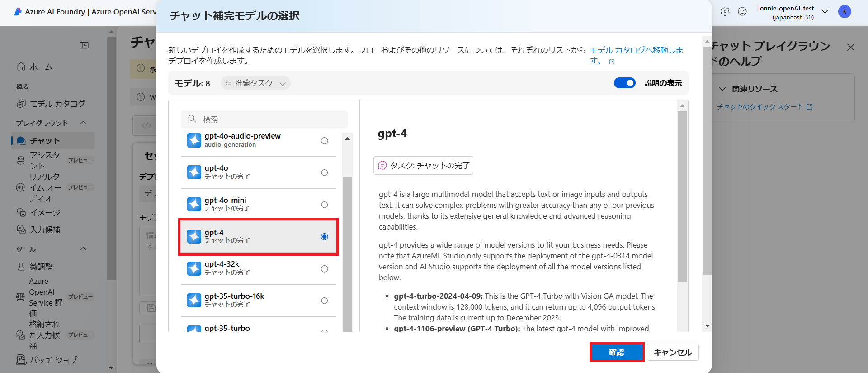The image size is (868, 373).
Task: Click the アシスタント プレビュー badge
Action: tap(80, 160)
